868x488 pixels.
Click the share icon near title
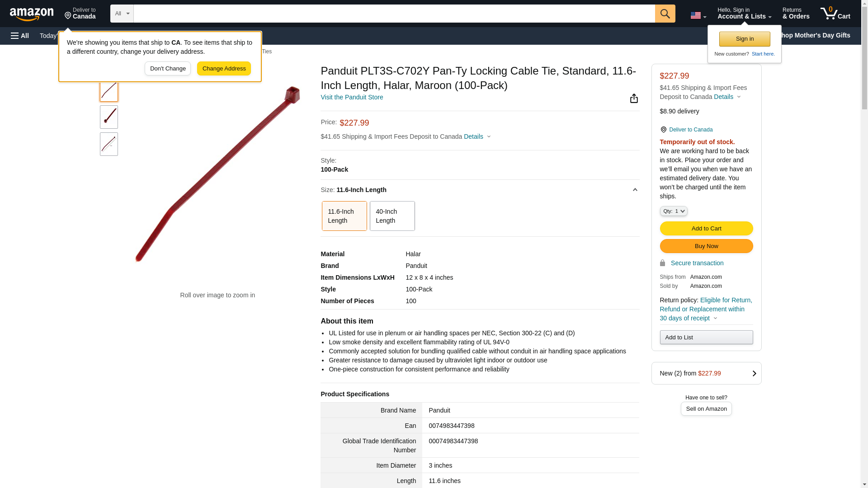coord(634,99)
